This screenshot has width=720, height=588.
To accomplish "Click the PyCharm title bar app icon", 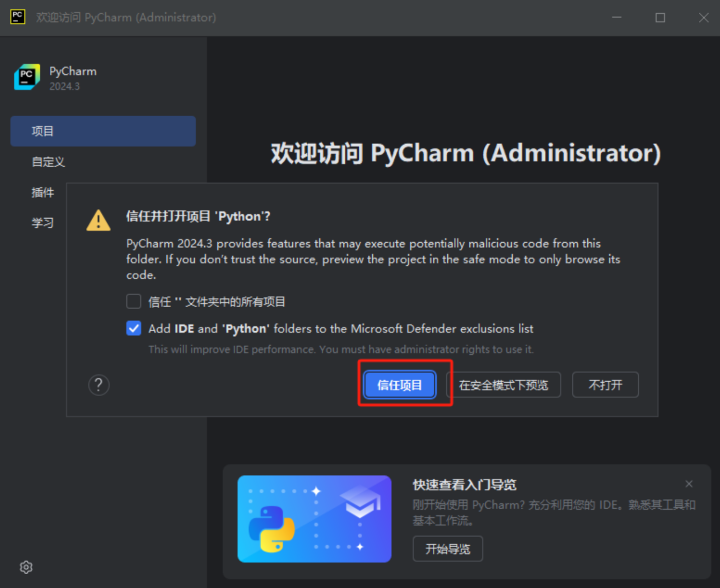I will click(17, 17).
